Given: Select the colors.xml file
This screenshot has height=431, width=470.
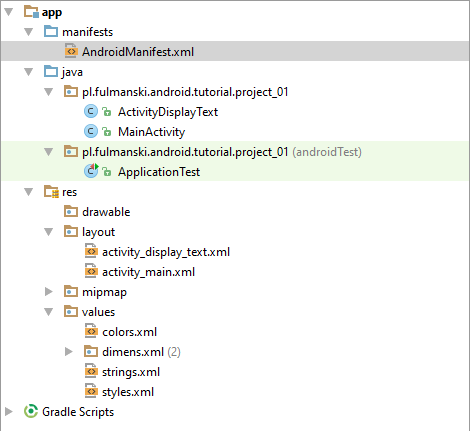Looking at the screenshot, I should [x=129, y=332].
